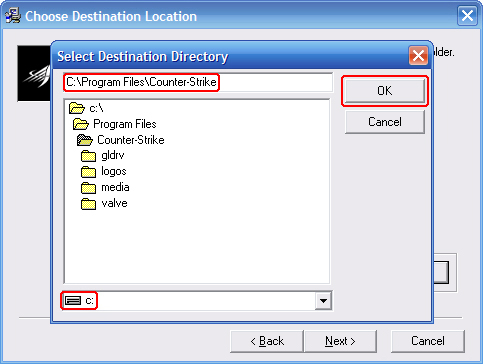
Task: Open the drive dropdown arrow
Action: pos(323,301)
